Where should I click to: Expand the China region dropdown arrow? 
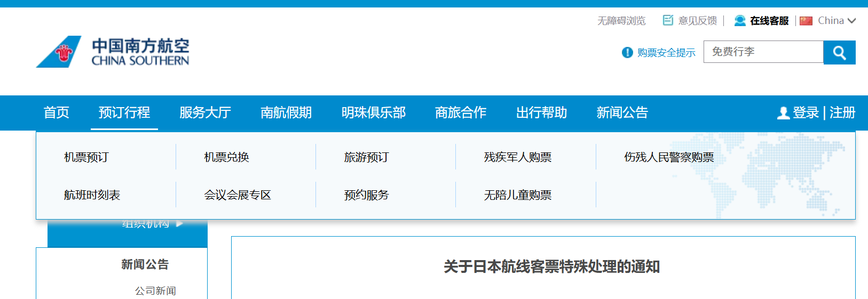pyautogui.click(x=851, y=21)
